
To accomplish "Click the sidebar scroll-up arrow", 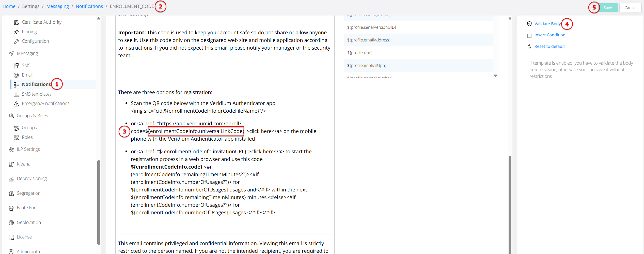I will (99, 18).
